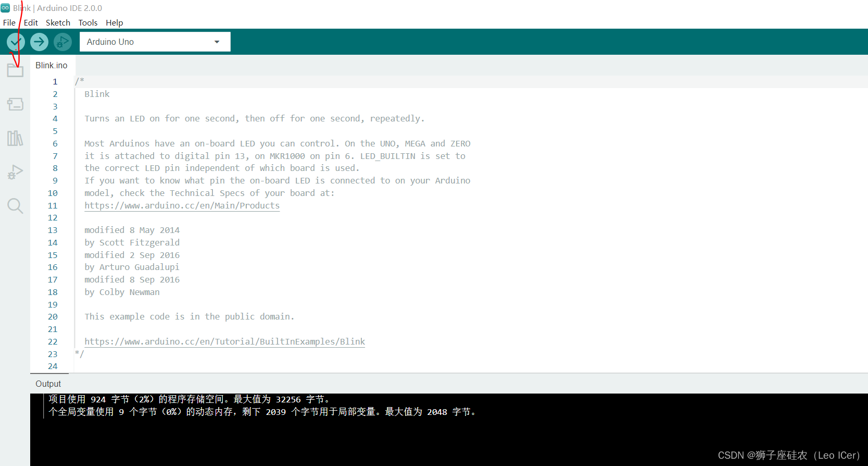Viewport: 868px width, 466px height.
Task: Click "modified 2 Sep 2016" line
Action: tap(132, 255)
